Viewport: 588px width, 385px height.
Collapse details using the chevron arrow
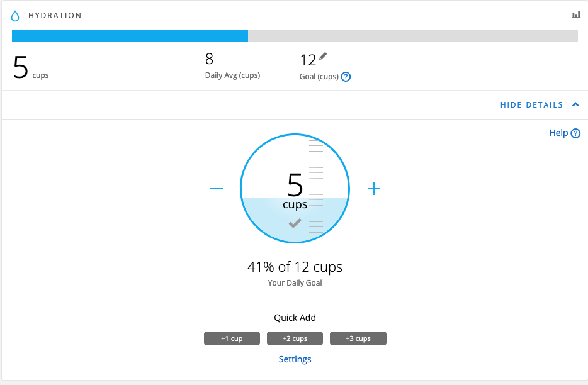(x=575, y=105)
